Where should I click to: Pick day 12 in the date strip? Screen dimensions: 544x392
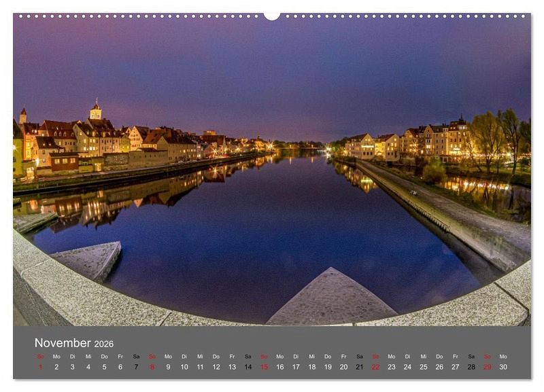click(216, 367)
